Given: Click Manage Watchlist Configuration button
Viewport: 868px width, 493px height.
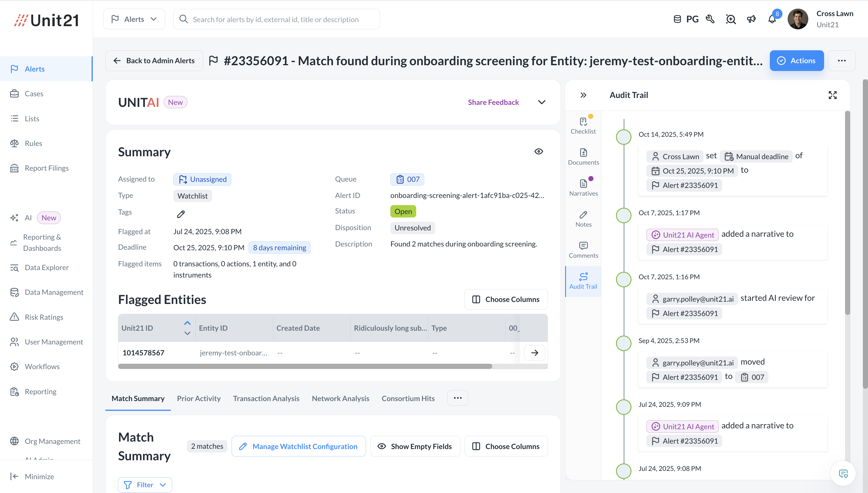Looking at the screenshot, I should tap(298, 446).
